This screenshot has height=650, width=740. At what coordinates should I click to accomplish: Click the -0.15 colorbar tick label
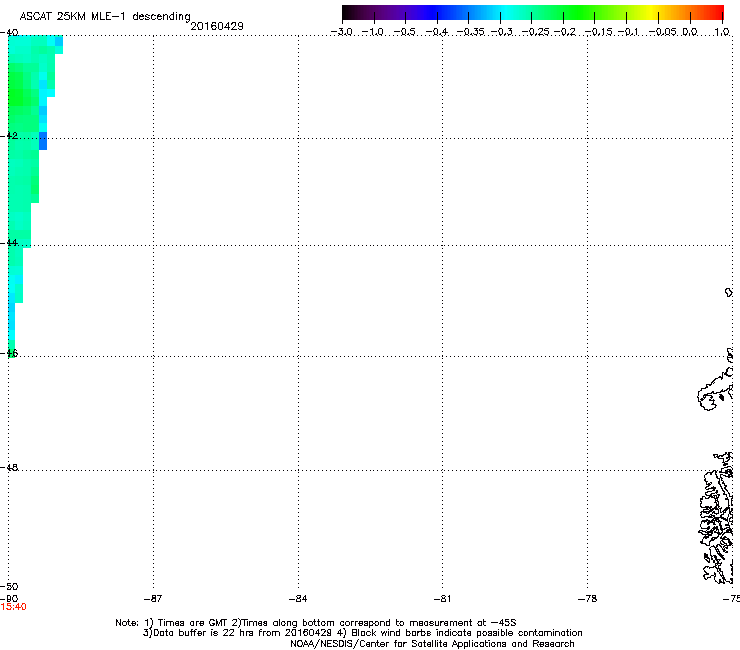[597, 32]
